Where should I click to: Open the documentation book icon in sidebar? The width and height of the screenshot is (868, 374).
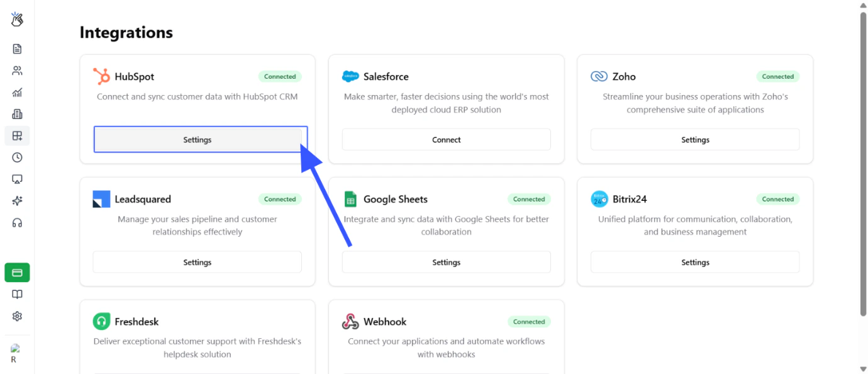tap(16, 294)
